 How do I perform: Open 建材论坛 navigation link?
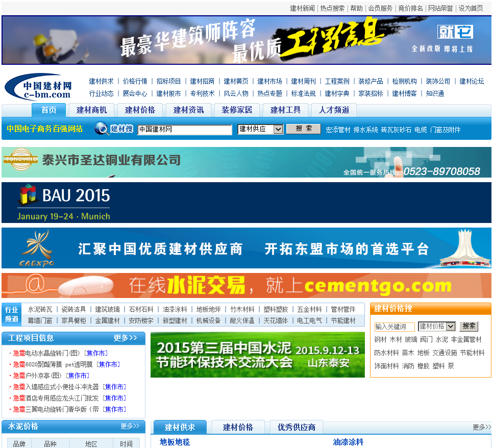pos(472,81)
